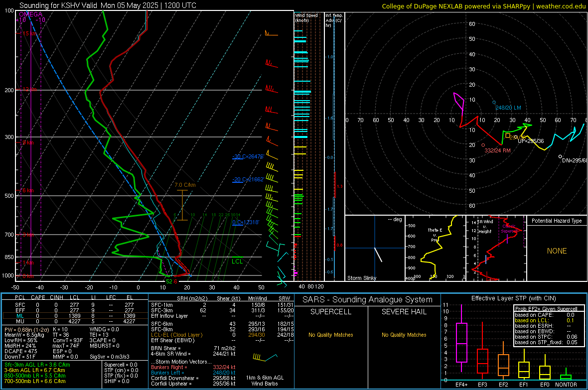Click 'No Quality Matches' under SEVERE HAIL
The width and height of the screenshot is (588, 390).
pos(404,335)
